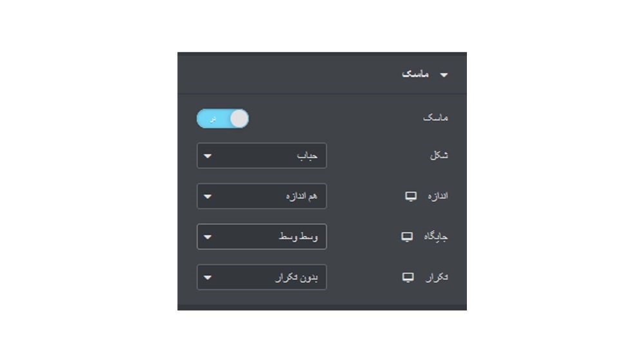Click the bold ماسک section header title
644x362 pixels.
415,74
